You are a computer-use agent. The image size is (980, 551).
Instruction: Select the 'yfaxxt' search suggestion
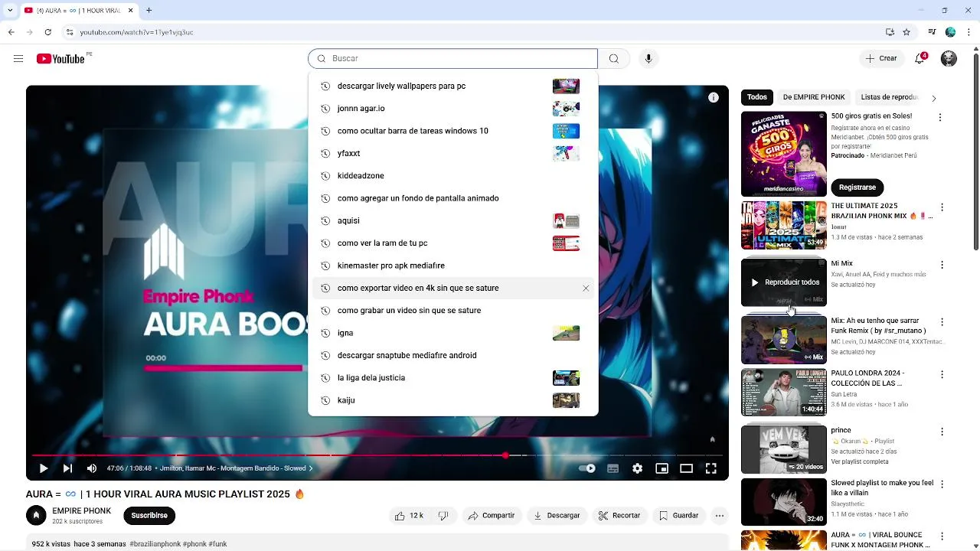pos(452,153)
